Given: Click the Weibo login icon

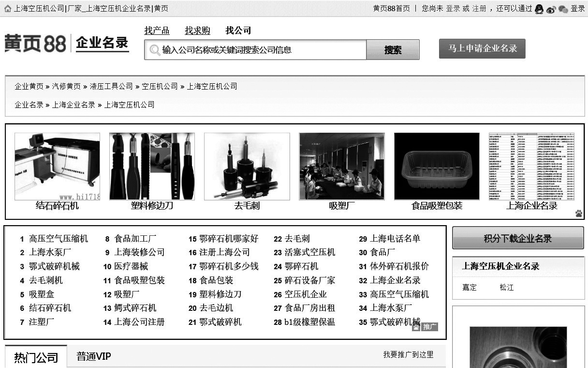Looking at the screenshot, I should click(x=551, y=9).
